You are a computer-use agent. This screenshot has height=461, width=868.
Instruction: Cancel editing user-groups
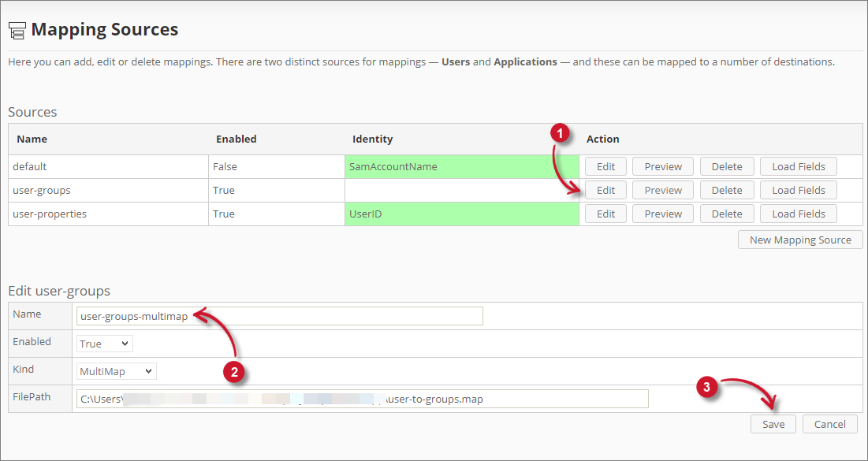coord(829,424)
